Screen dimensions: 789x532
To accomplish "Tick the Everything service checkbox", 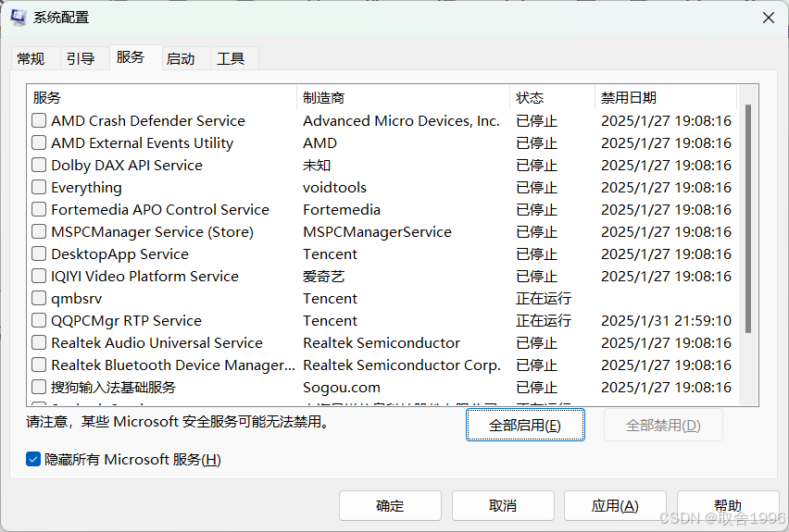I will tap(39, 187).
